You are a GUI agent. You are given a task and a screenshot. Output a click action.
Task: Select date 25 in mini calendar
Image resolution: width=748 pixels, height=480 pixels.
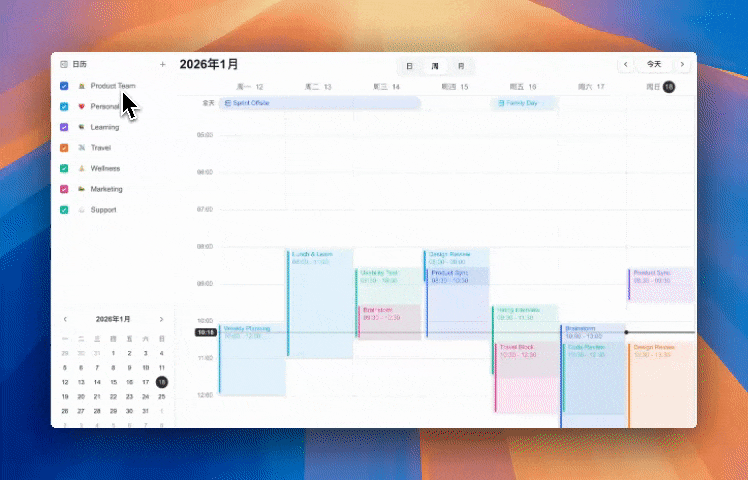[x=162, y=397]
